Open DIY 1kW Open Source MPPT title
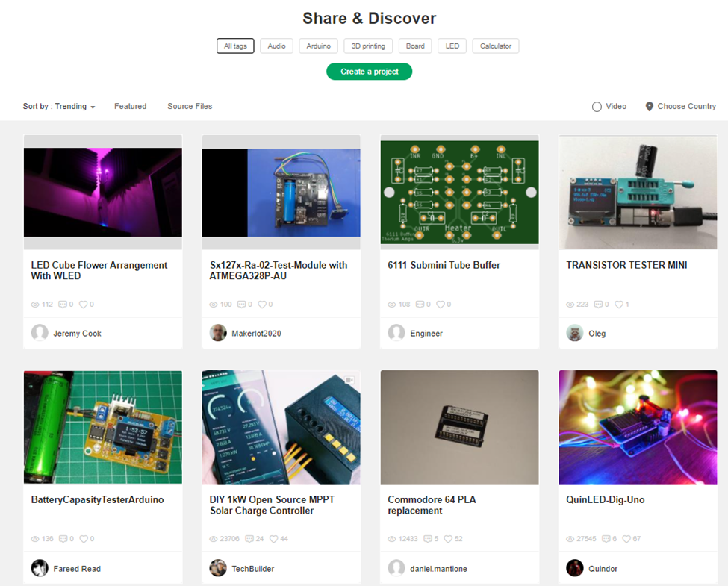The image size is (728, 586). click(272, 505)
